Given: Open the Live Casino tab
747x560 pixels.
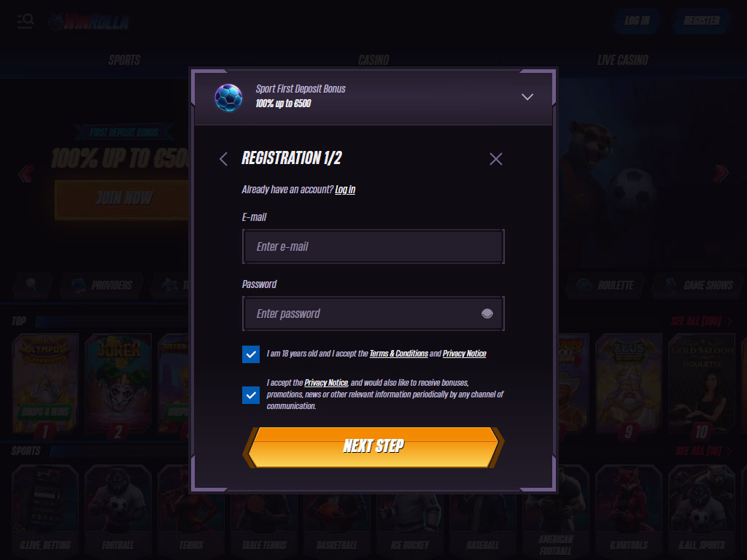Looking at the screenshot, I should click(623, 60).
